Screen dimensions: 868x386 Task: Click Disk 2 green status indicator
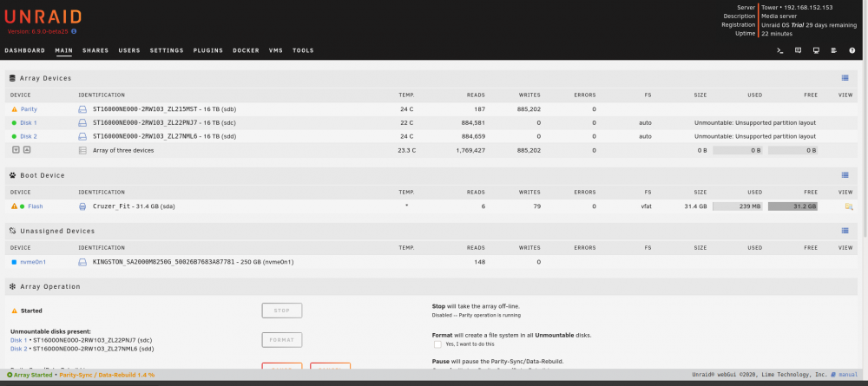coord(15,136)
